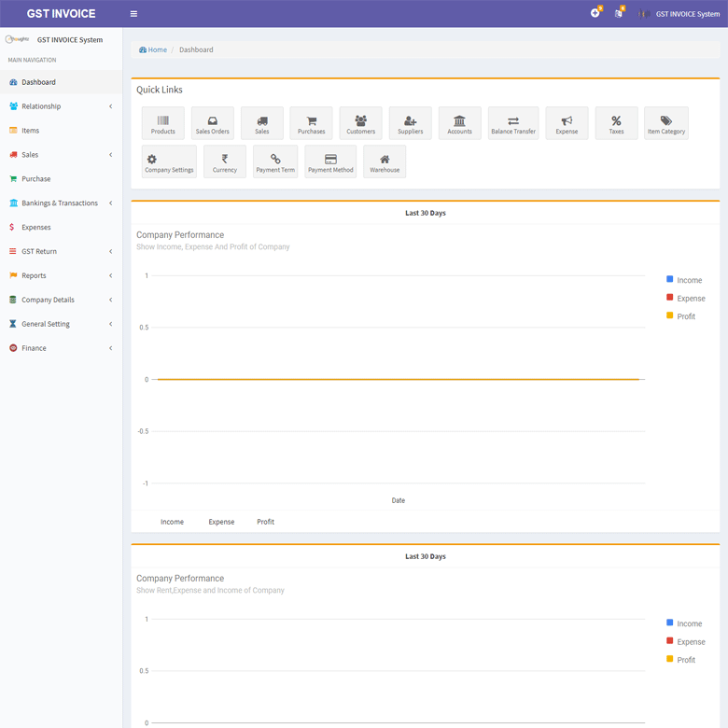Open the Taxes percent icon
Image resolution: width=728 pixels, height=728 pixels.
[x=616, y=120]
